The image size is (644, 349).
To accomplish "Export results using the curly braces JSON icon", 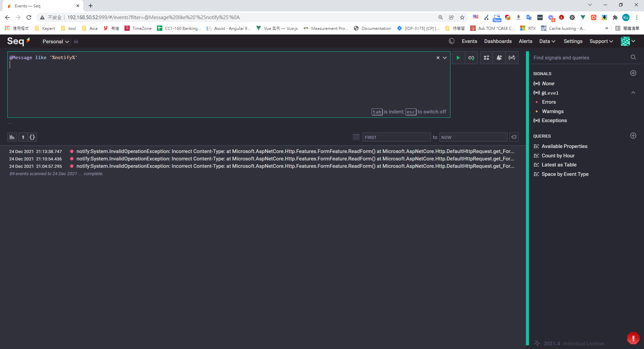I will click(x=32, y=137).
